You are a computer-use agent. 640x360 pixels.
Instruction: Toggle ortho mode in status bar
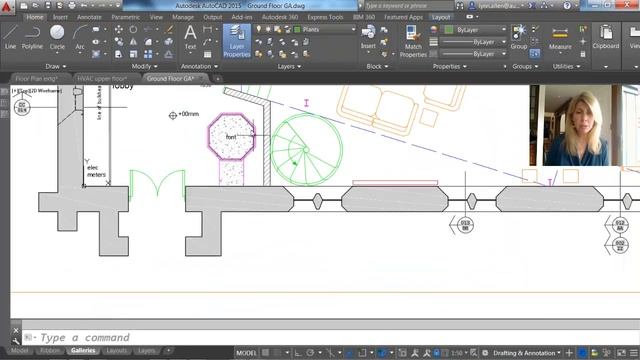coord(298,353)
